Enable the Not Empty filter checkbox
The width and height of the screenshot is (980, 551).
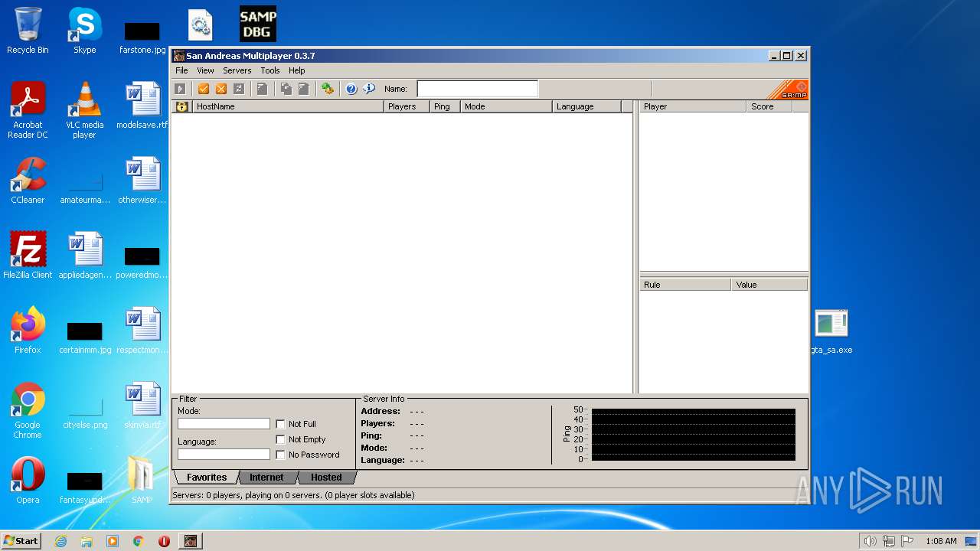[x=280, y=439]
